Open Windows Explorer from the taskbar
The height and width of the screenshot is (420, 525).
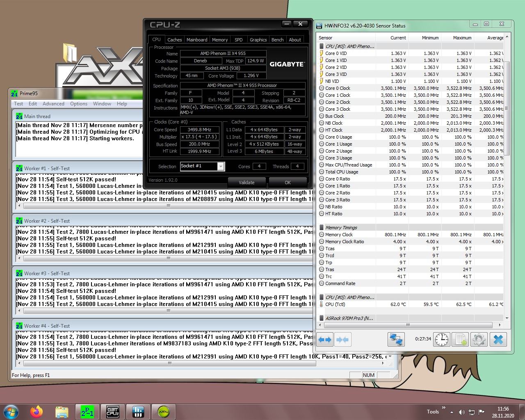(62, 411)
